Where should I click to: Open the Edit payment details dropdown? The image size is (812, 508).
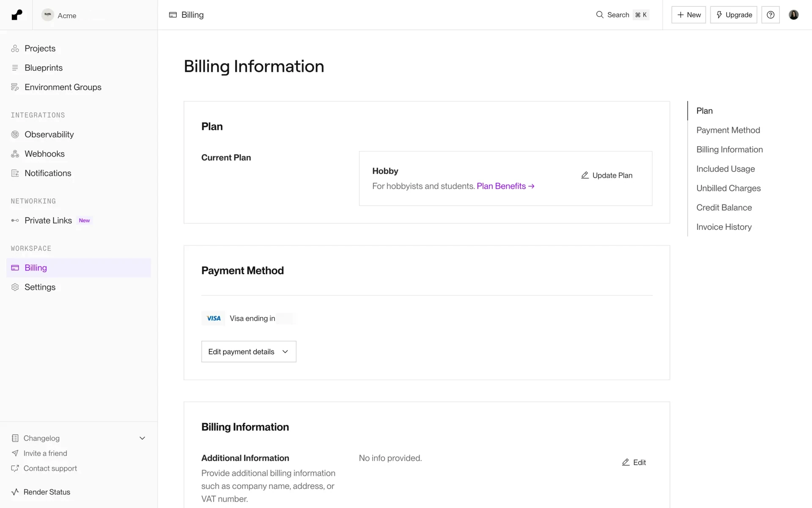point(249,352)
